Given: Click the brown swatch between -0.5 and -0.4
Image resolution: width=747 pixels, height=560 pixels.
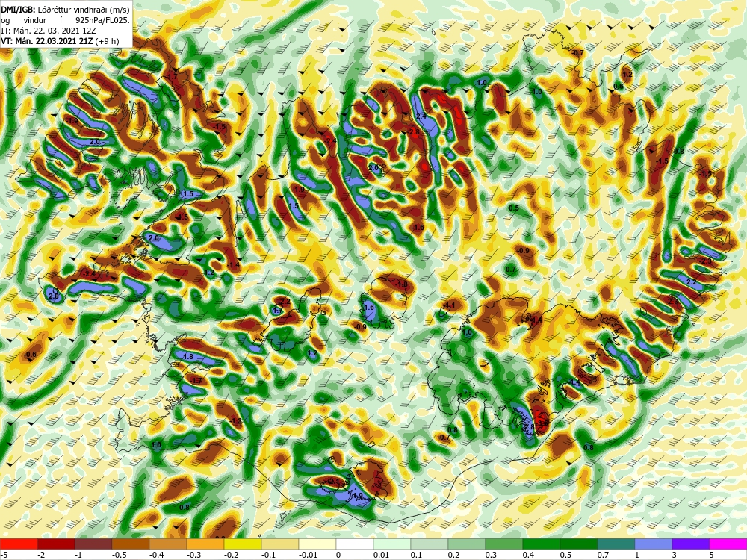Looking at the screenshot, I should 131,544.
